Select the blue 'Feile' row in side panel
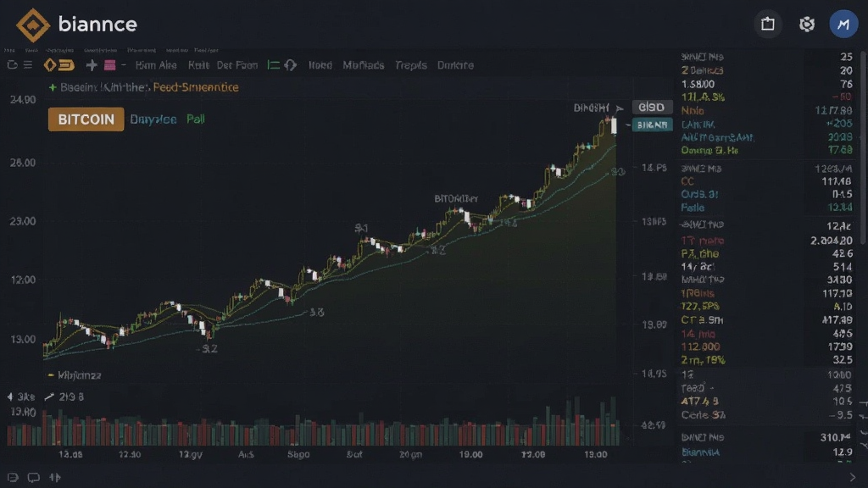Image resolution: width=868 pixels, height=488 pixels. (x=766, y=208)
